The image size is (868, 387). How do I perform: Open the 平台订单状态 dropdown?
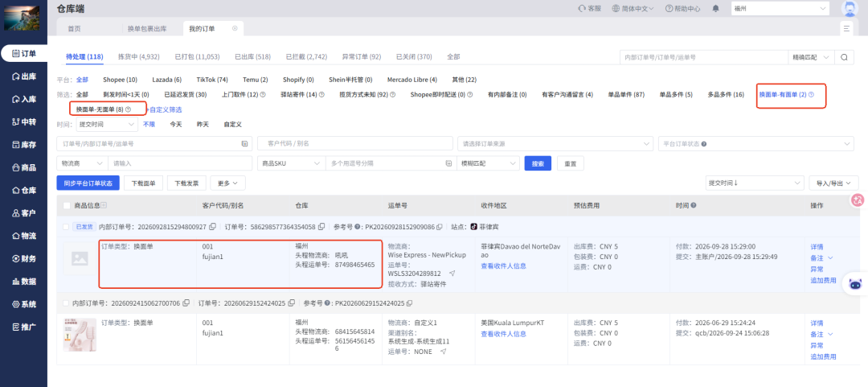[x=755, y=143]
